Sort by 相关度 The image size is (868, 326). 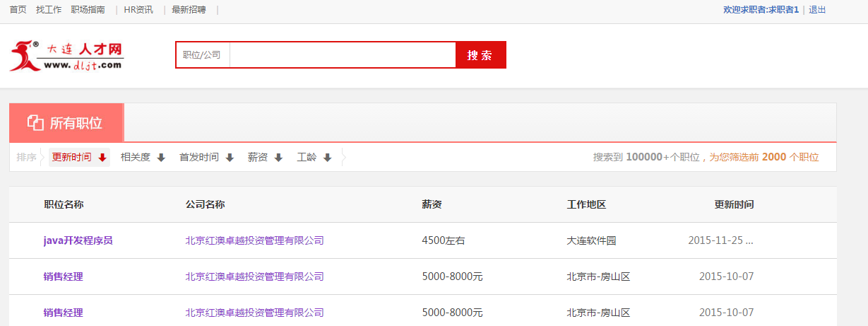pos(136,158)
